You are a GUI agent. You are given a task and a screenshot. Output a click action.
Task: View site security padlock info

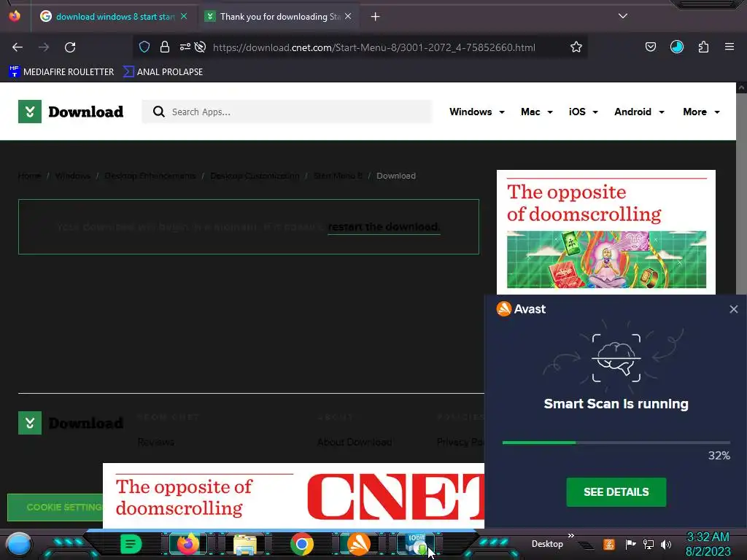(x=165, y=47)
